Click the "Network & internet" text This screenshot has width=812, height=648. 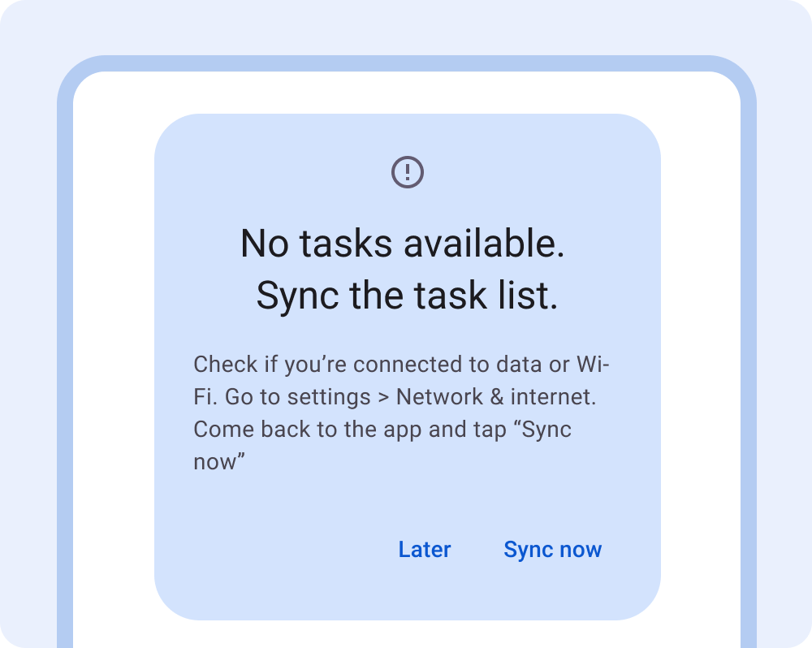495,397
